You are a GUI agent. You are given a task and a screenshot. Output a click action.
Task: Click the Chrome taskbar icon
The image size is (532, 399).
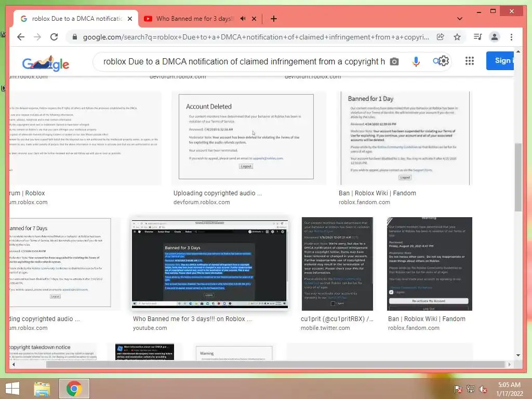click(x=74, y=389)
